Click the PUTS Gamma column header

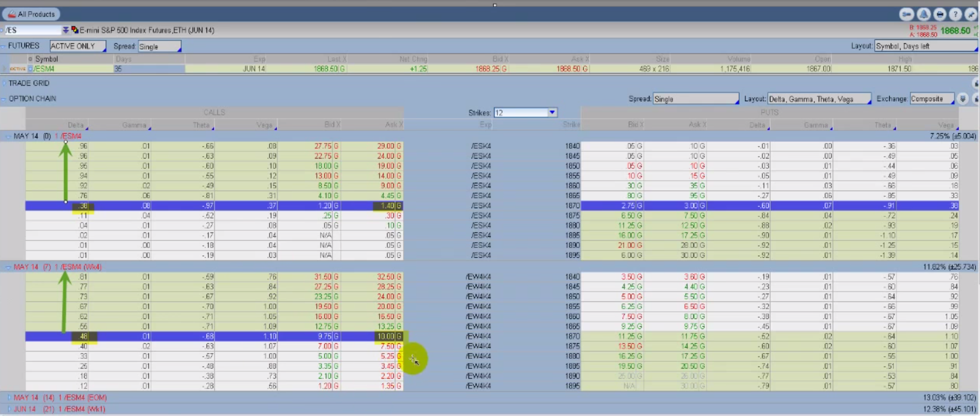click(x=816, y=125)
